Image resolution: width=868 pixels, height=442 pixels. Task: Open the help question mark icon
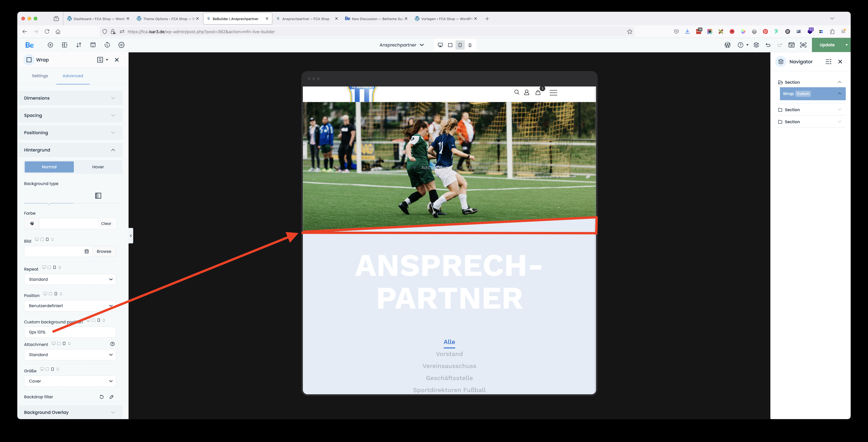[740, 45]
